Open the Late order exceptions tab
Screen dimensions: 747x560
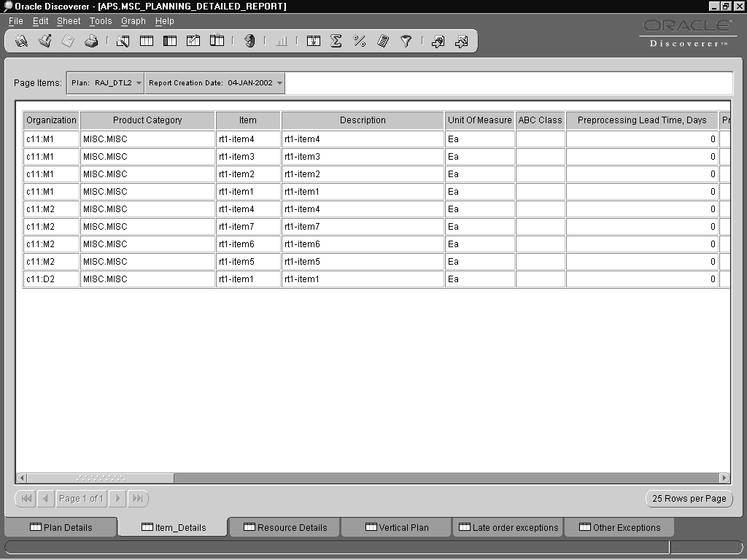[x=508, y=527]
